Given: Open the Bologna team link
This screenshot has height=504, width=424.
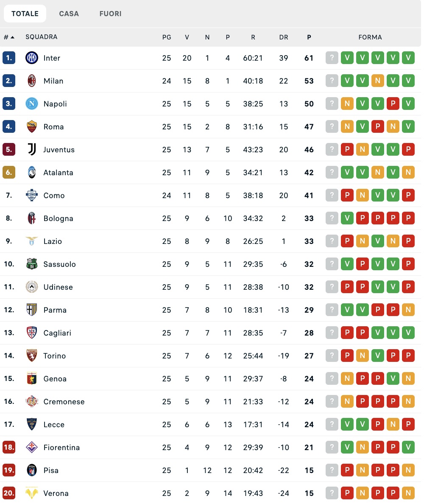Looking at the screenshot, I should coord(59,218).
